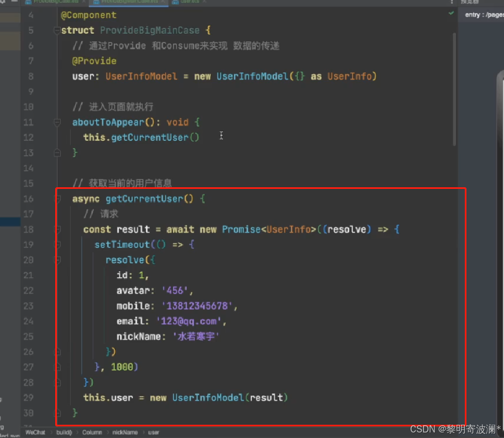Collapse the Promise callback fold on line 18
504x438 pixels.
58,229
